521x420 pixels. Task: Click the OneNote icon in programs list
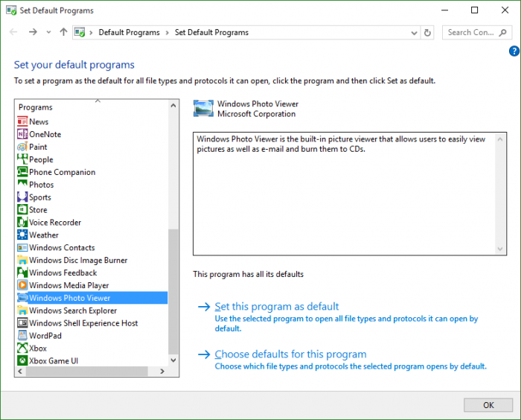[22, 134]
